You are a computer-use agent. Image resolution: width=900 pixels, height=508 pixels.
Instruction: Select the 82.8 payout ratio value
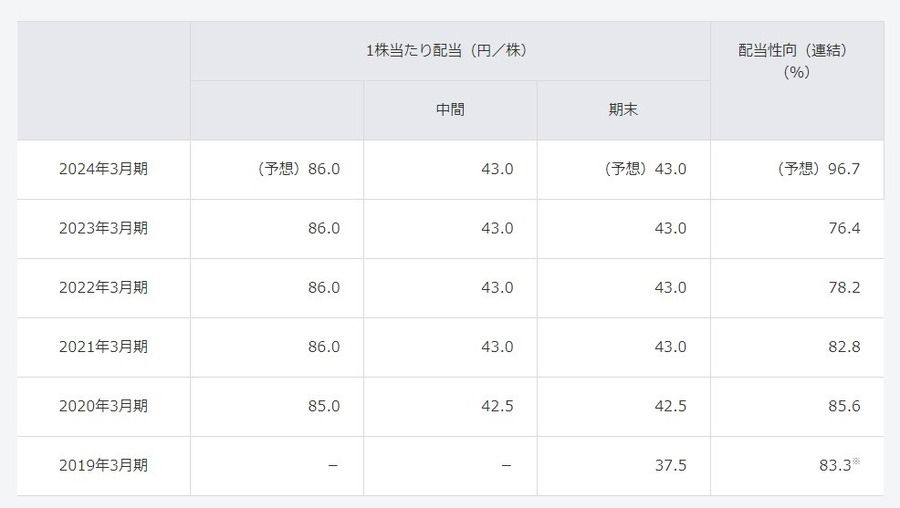tap(844, 347)
